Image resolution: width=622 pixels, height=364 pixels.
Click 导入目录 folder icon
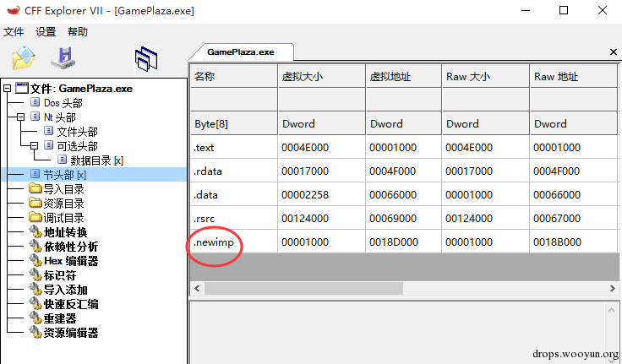pyautogui.click(x=35, y=188)
